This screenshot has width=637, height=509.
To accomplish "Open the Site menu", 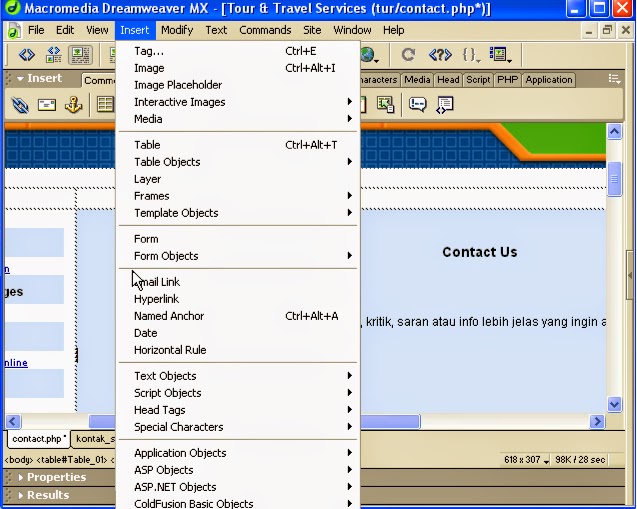I will tap(312, 30).
